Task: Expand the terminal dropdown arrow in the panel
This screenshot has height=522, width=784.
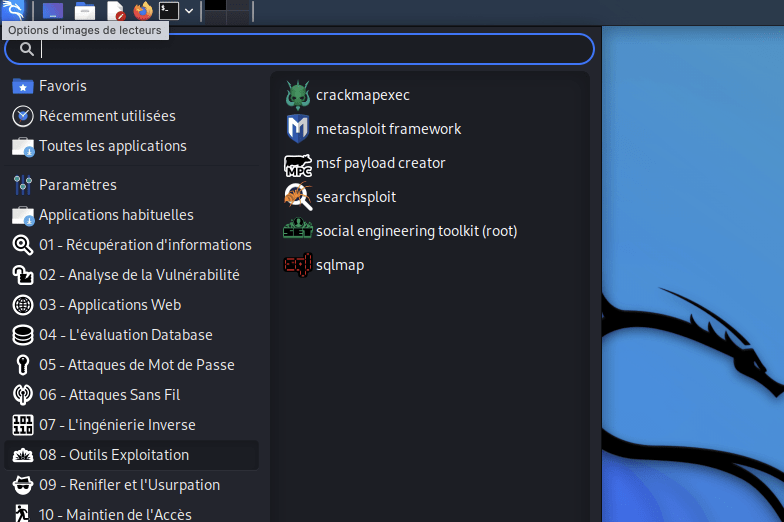Action: point(189,10)
